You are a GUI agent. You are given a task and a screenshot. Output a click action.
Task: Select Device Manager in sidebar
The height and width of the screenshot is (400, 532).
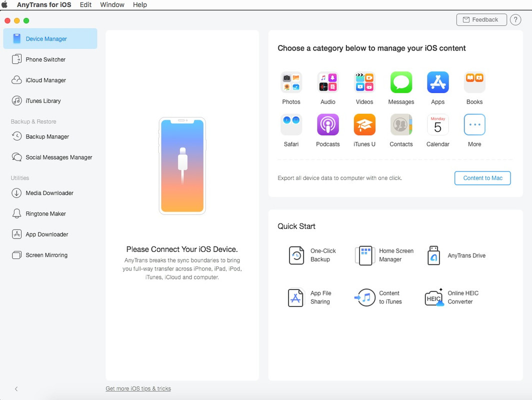click(50, 38)
